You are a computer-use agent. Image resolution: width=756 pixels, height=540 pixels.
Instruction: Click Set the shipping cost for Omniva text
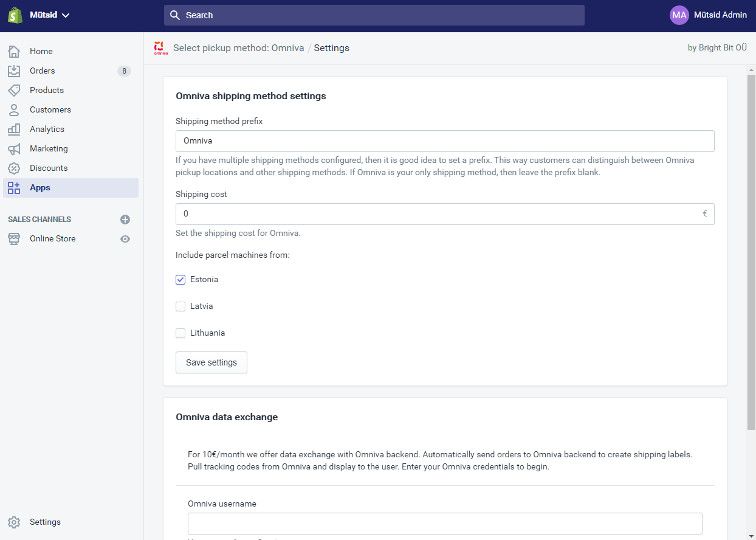(x=238, y=234)
